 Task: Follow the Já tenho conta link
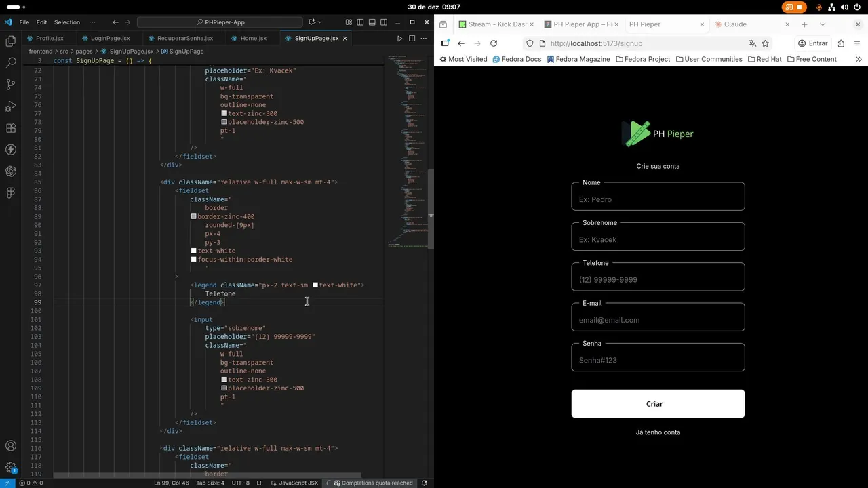point(658,432)
